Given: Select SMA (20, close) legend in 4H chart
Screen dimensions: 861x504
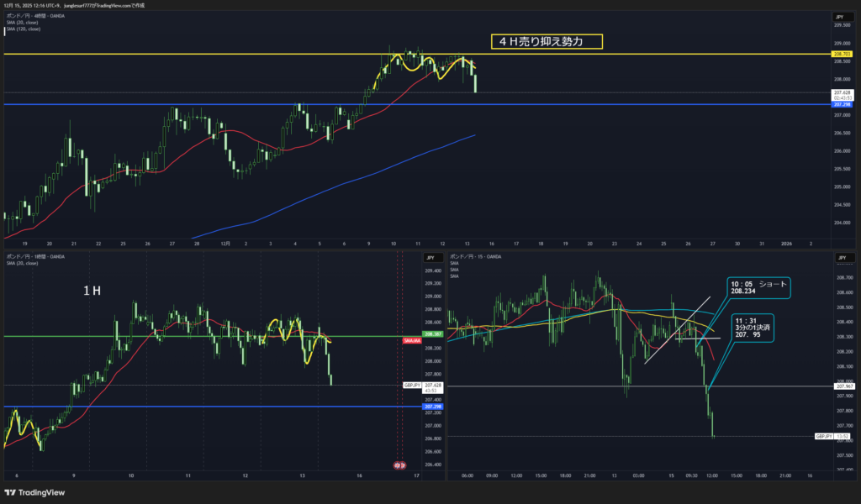Looking at the screenshot, I should (x=24, y=23).
